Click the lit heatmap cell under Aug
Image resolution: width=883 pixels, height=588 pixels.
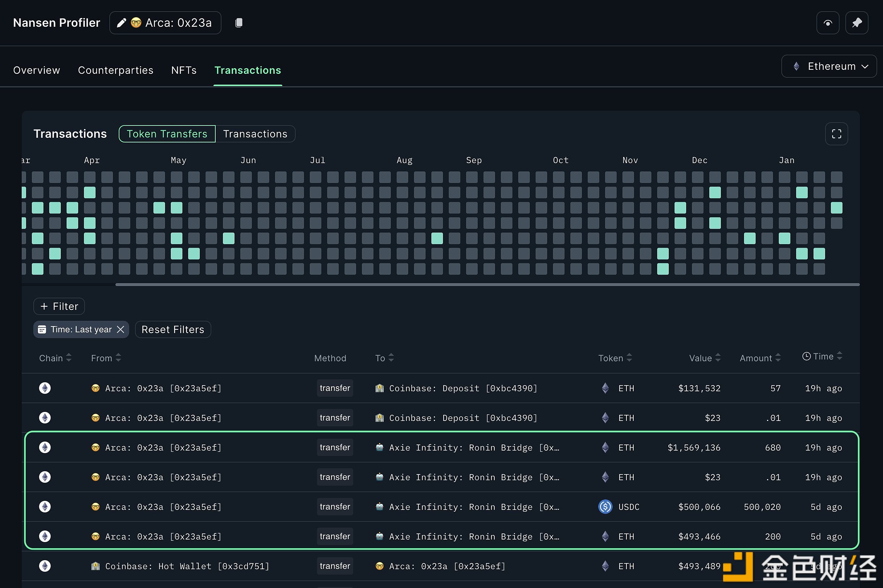437,239
